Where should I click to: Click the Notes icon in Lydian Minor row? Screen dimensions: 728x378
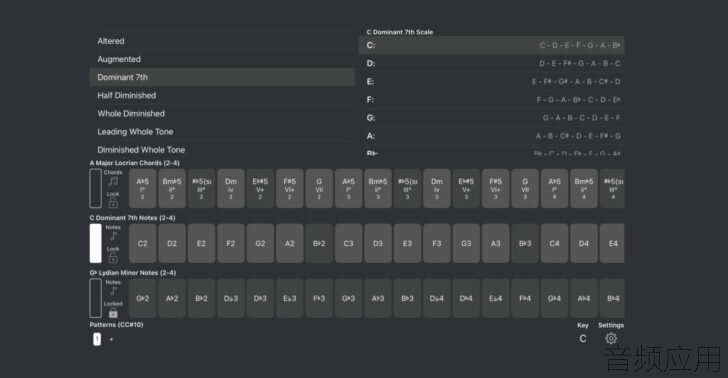pos(113,291)
